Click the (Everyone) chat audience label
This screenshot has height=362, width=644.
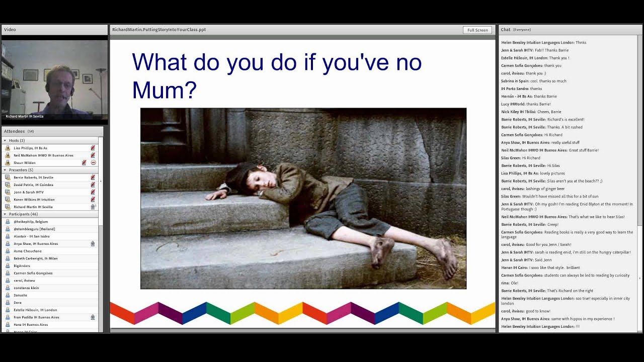coord(522,30)
